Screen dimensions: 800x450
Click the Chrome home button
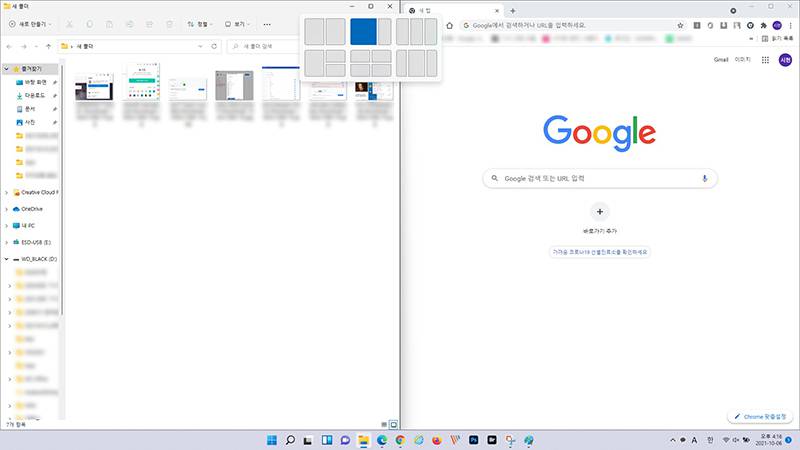point(450,24)
